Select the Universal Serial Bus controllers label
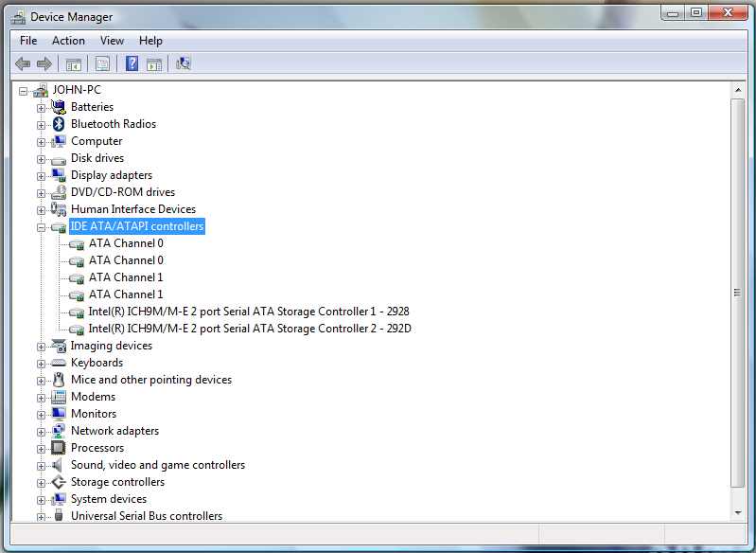Viewport: 756px width, 553px height. coord(147,516)
